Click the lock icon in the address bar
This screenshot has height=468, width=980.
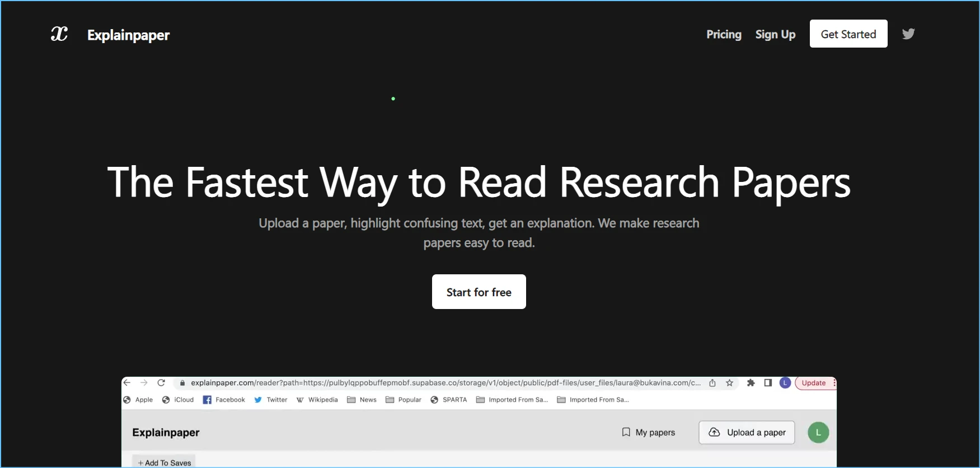tap(182, 383)
